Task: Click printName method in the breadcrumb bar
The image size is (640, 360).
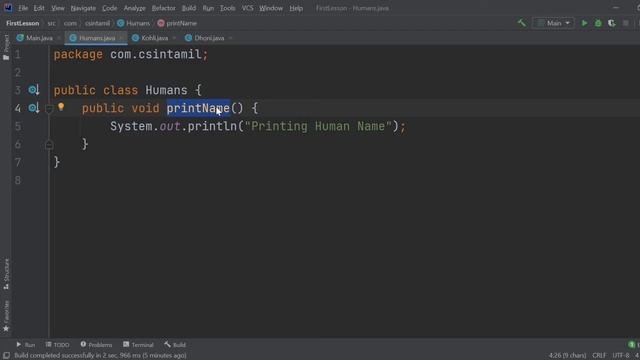Action: point(177,23)
